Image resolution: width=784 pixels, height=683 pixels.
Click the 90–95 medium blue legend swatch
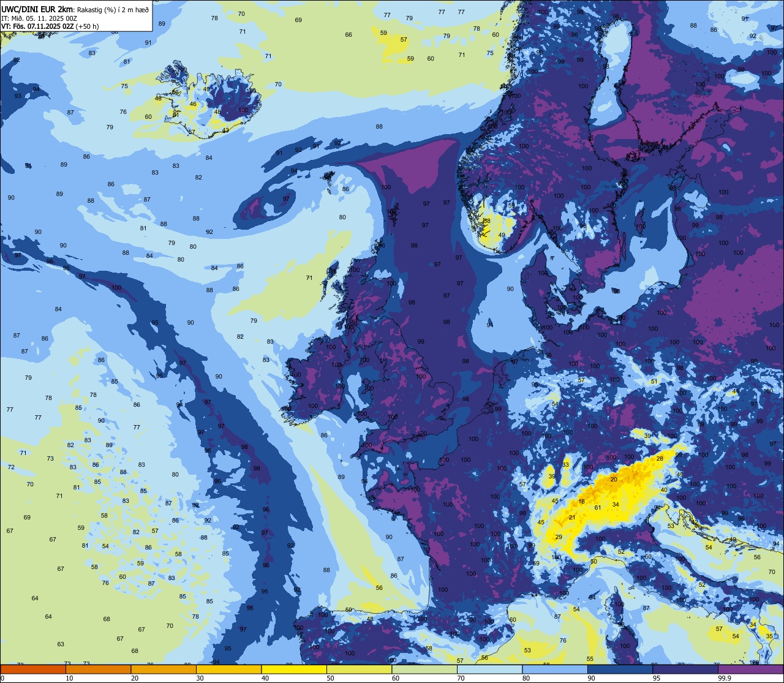[x=620, y=669]
